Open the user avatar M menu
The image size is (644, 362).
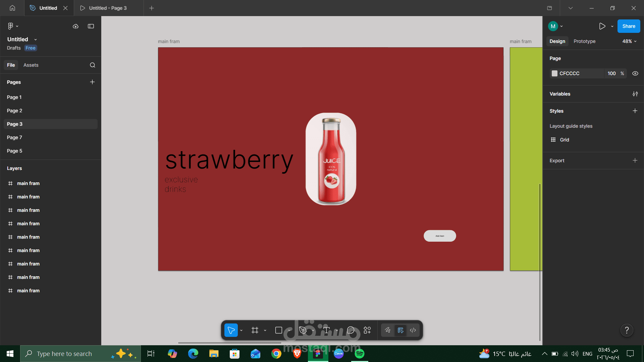(x=555, y=26)
